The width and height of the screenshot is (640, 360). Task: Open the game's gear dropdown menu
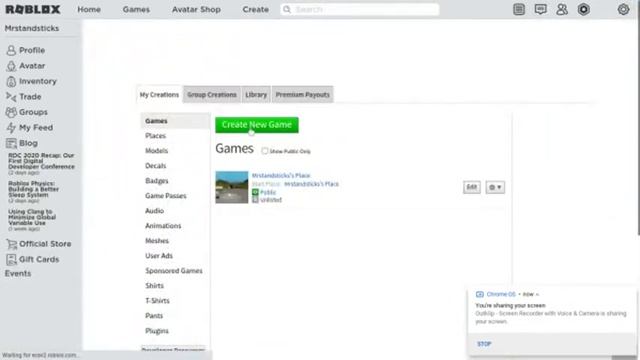495,187
